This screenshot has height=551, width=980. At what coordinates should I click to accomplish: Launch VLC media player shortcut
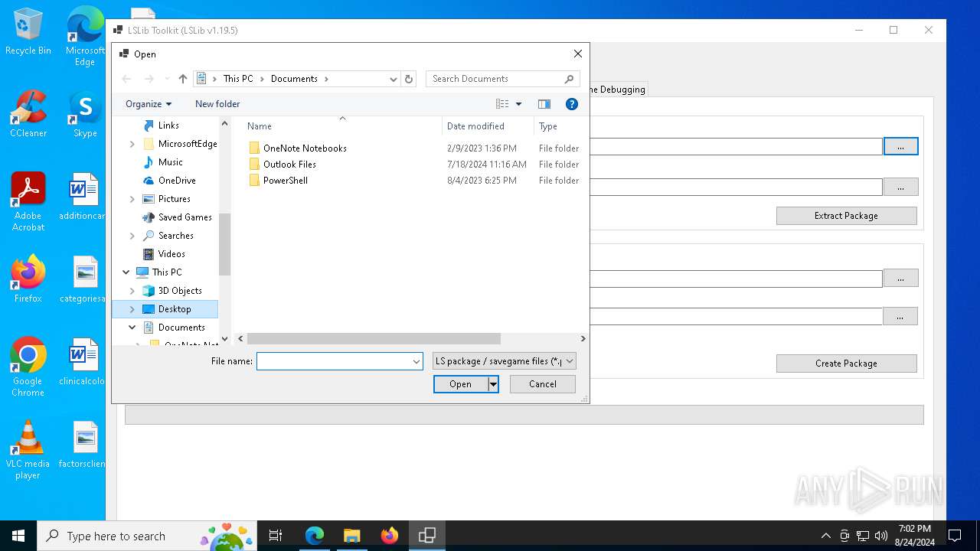coord(28,450)
